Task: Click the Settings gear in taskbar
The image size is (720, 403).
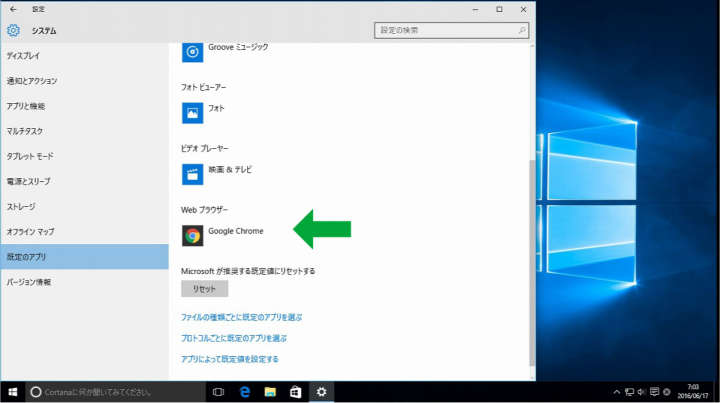Action: pyautogui.click(x=321, y=392)
